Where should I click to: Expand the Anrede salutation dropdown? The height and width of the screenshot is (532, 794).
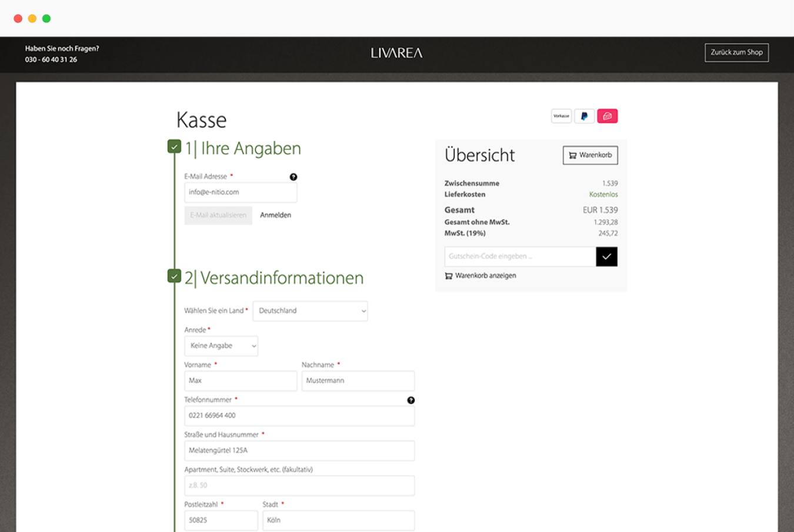point(221,346)
